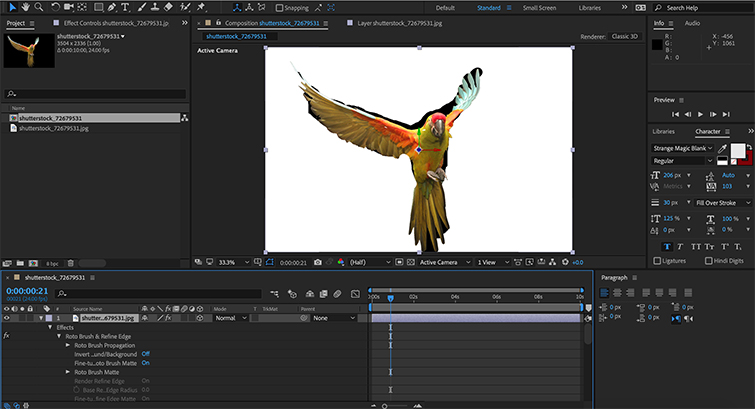Open the Layer shutterstock_72679531.jpg tab
The height and width of the screenshot is (409, 755).
tap(399, 23)
